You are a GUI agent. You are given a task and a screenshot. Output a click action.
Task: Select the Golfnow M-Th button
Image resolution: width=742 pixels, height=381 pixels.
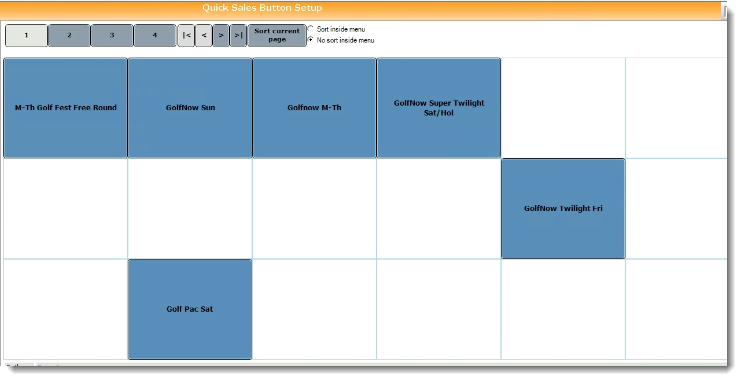(x=314, y=108)
